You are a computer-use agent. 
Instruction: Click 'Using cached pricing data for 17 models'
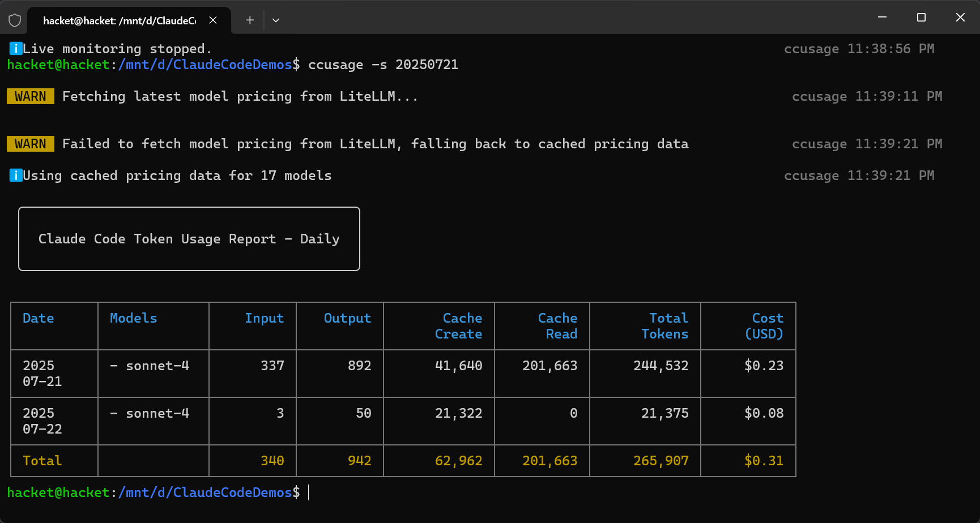coord(177,175)
